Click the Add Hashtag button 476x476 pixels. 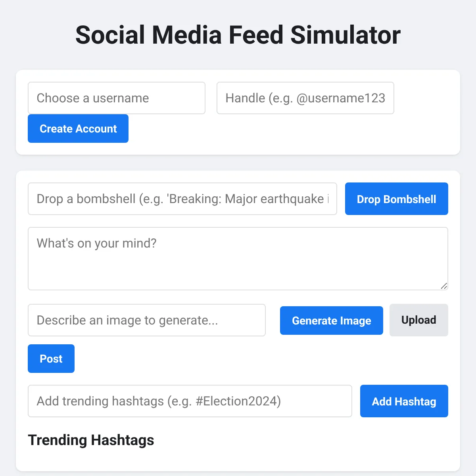click(x=404, y=401)
